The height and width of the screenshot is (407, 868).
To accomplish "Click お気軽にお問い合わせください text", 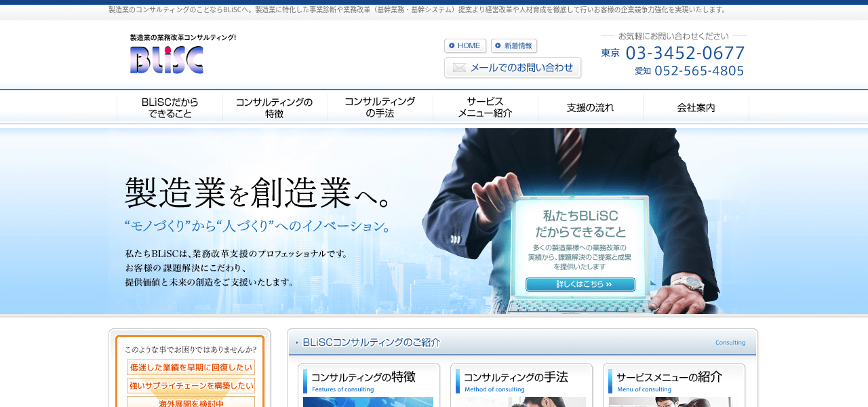I will point(673,36).
